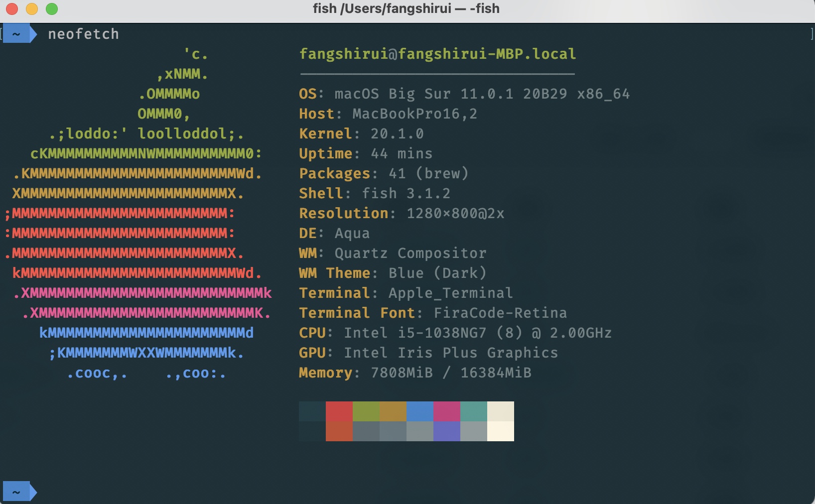Click the '.cooc,. .,coo:.' bottom logo line

click(x=146, y=373)
